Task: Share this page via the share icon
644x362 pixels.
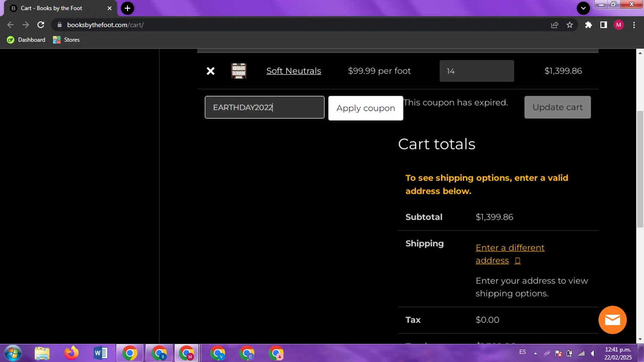Action: [x=555, y=25]
